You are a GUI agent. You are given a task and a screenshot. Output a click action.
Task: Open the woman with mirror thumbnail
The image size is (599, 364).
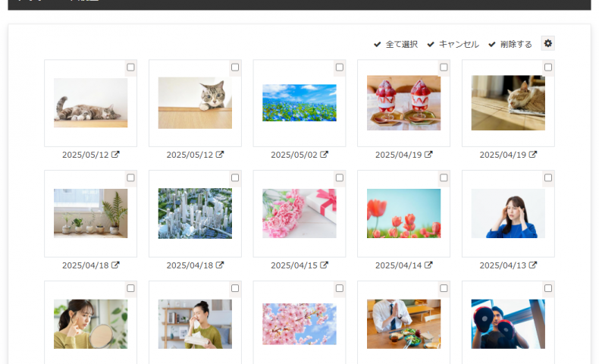pyautogui.click(x=90, y=324)
